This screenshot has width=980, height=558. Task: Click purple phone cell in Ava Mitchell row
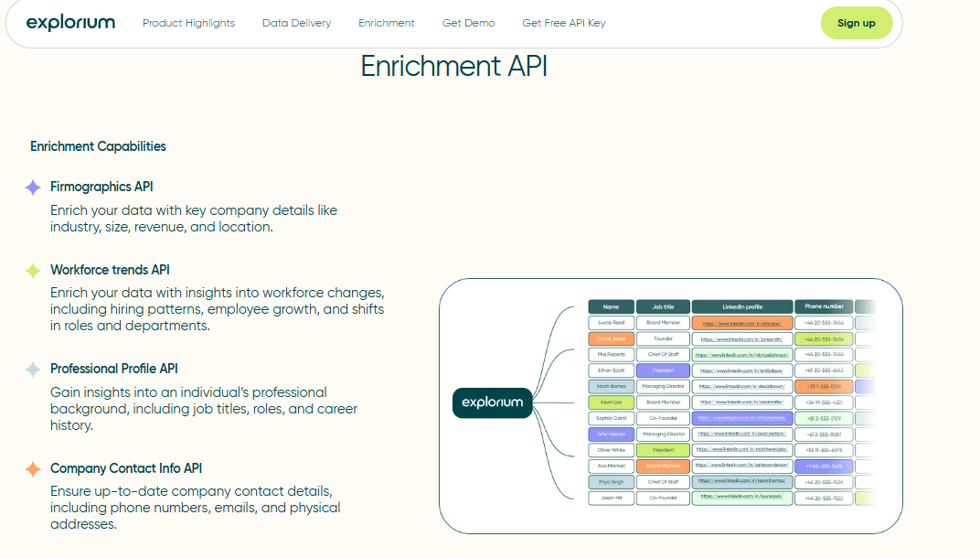(x=824, y=466)
